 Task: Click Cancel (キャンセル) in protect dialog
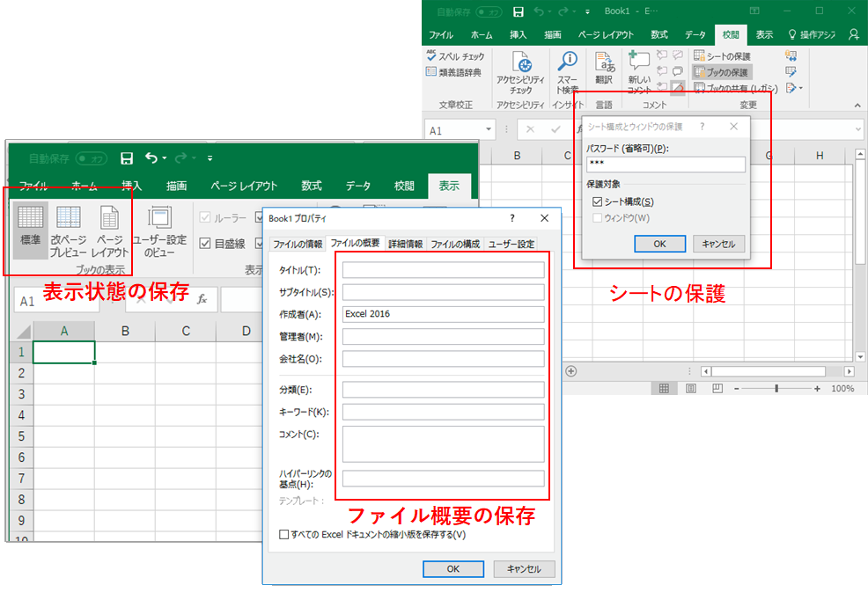[718, 244]
